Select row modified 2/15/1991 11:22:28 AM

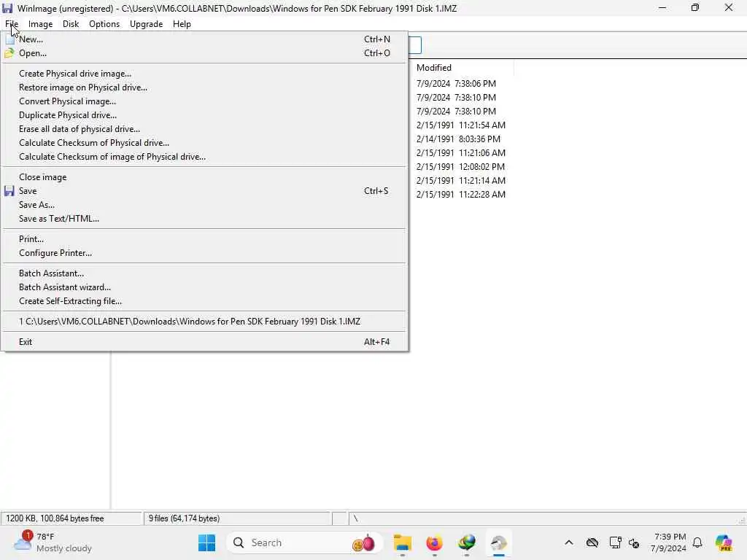coord(461,194)
